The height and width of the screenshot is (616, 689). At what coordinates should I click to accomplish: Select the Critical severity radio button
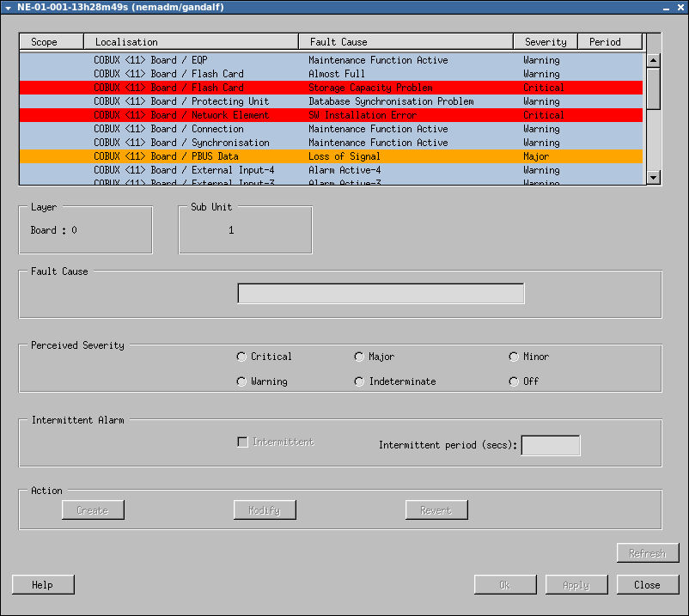tap(242, 357)
